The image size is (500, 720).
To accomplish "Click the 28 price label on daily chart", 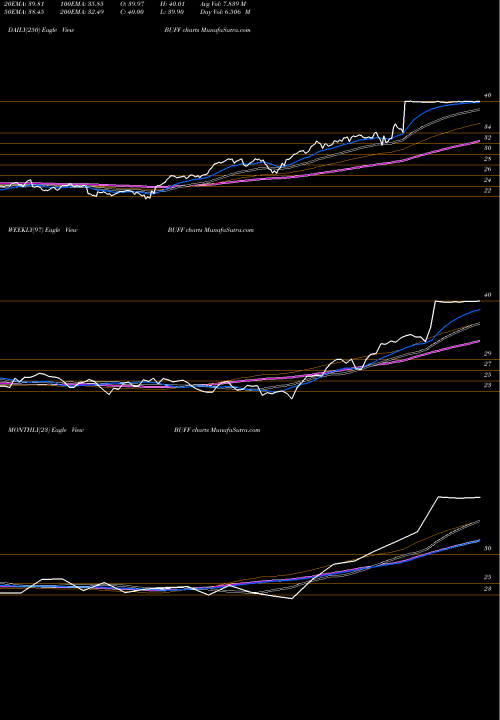I will (487, 159).
